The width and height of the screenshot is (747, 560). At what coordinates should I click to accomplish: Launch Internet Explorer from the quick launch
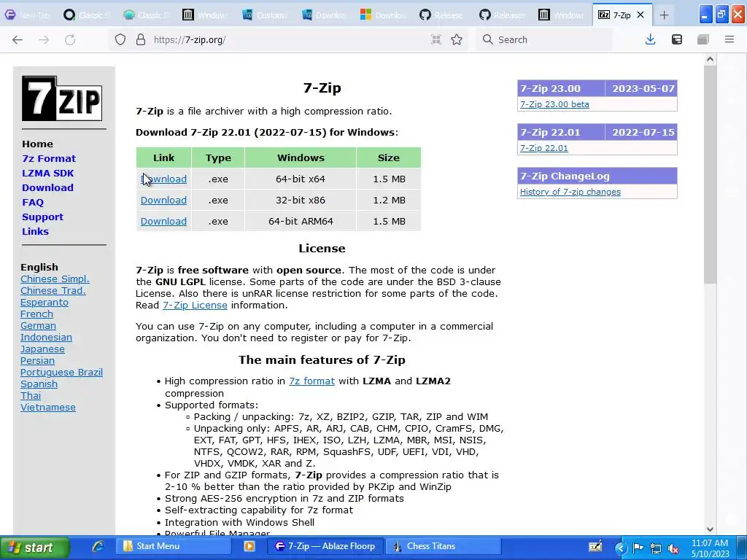(98, 546)
